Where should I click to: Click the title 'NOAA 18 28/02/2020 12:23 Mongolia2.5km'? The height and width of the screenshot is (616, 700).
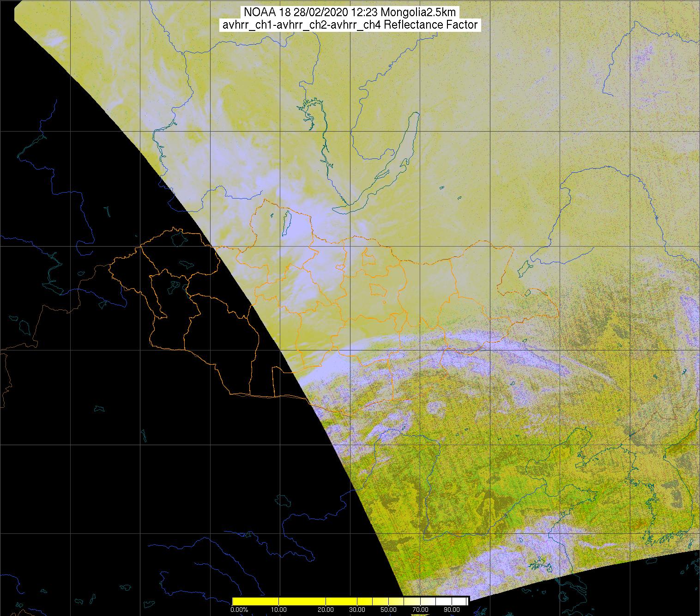click(350, 12)
